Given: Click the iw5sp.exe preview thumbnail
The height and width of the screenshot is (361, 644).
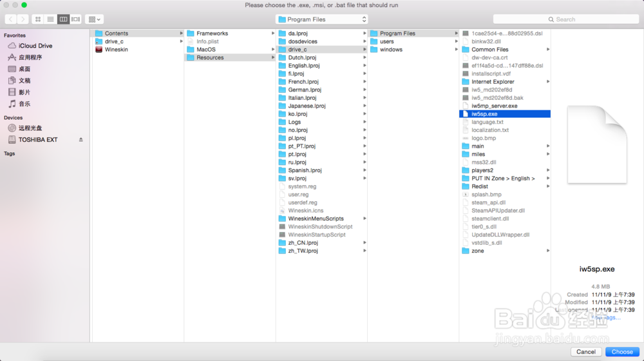Looking at the screenshot, I should point(597,144).
